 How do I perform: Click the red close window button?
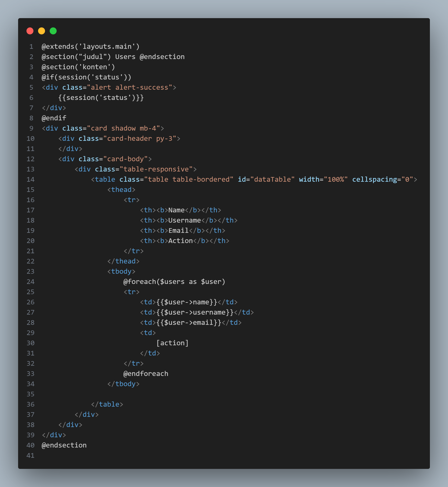coord(30,31)
